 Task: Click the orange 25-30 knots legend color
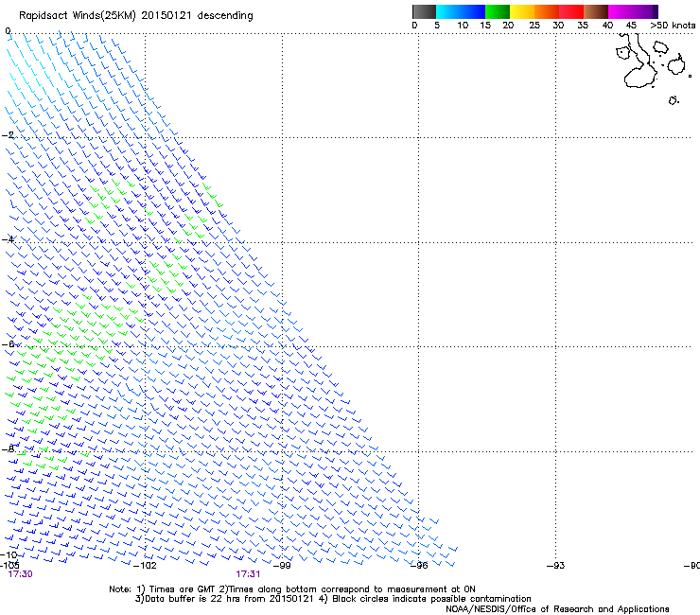547,11
